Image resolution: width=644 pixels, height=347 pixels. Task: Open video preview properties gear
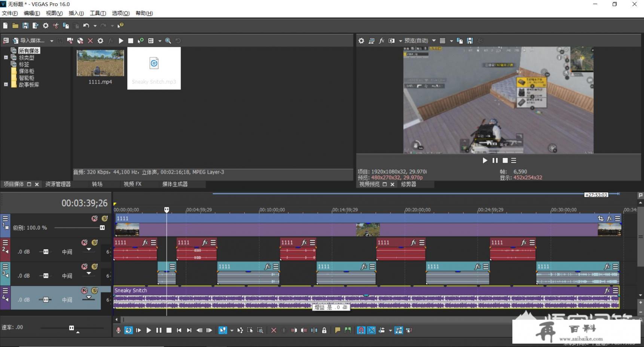pos(361,40)
